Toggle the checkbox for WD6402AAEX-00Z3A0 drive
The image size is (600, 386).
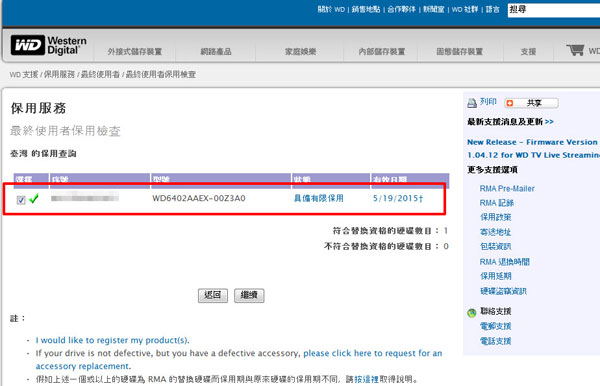click(21, 200)
